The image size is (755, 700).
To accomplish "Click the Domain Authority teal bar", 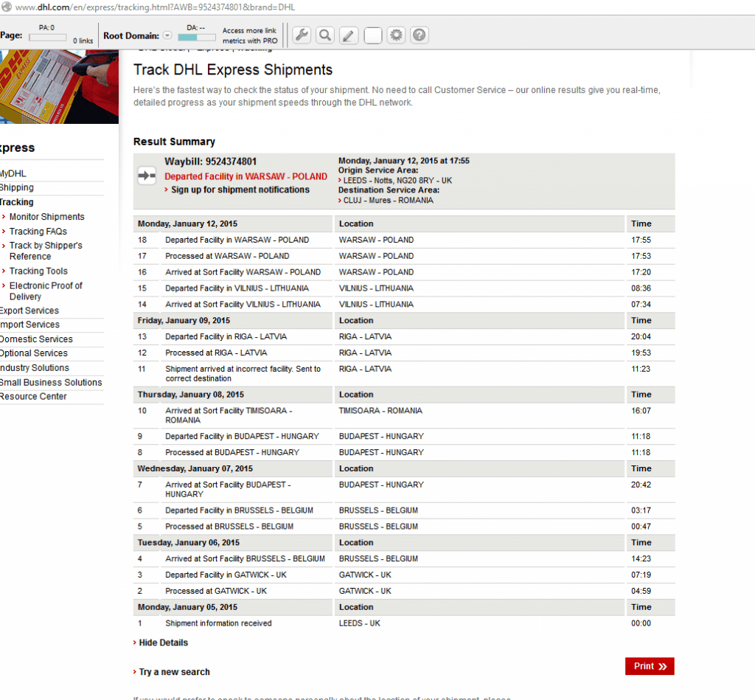I will [197, 38].
